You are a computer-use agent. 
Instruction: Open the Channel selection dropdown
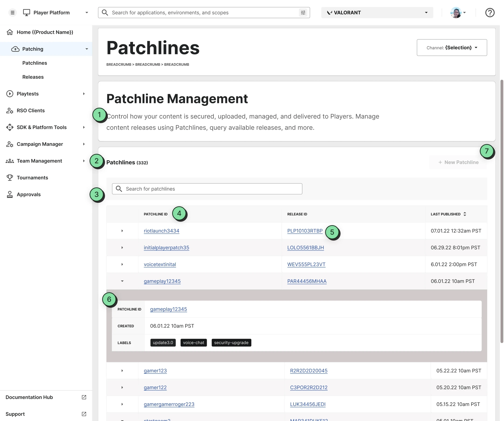click(x=452, y=48)
